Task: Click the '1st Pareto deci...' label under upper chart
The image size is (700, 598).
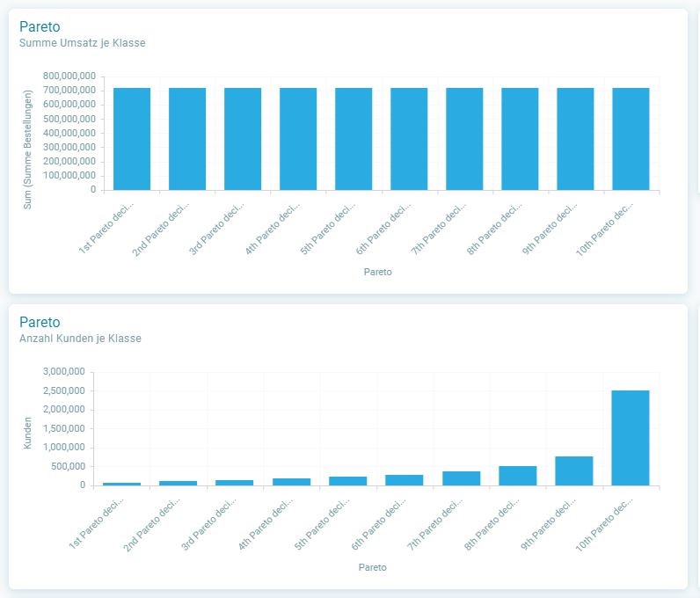Action: tap(106, 228)
